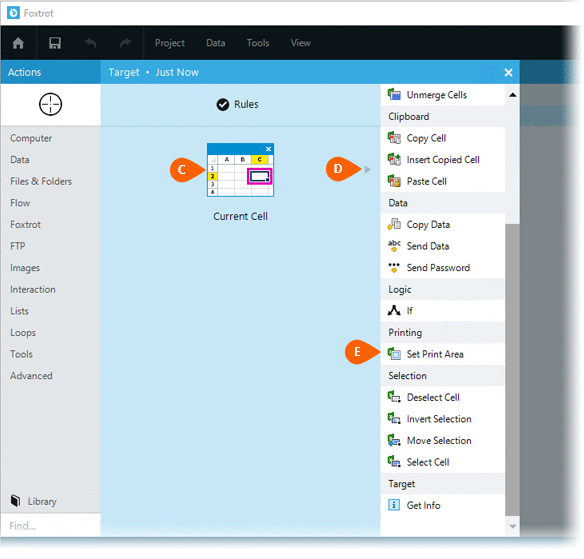
Task: Select Loops action category
Action: click(23, 333)
